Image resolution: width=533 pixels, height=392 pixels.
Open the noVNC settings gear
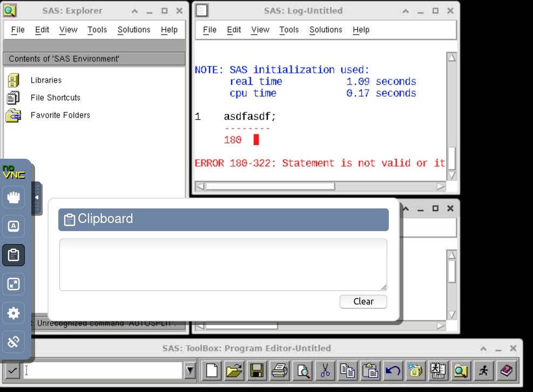13,313
